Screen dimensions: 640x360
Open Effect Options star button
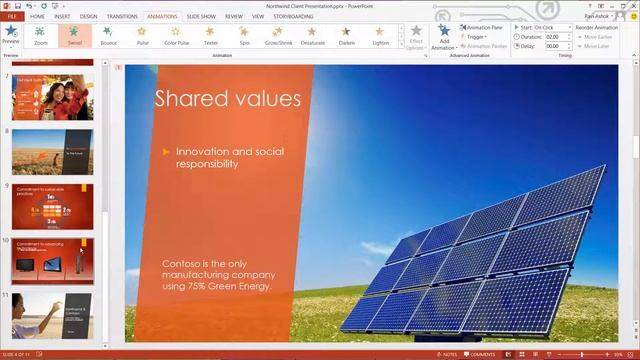click(x=416, y=37)
